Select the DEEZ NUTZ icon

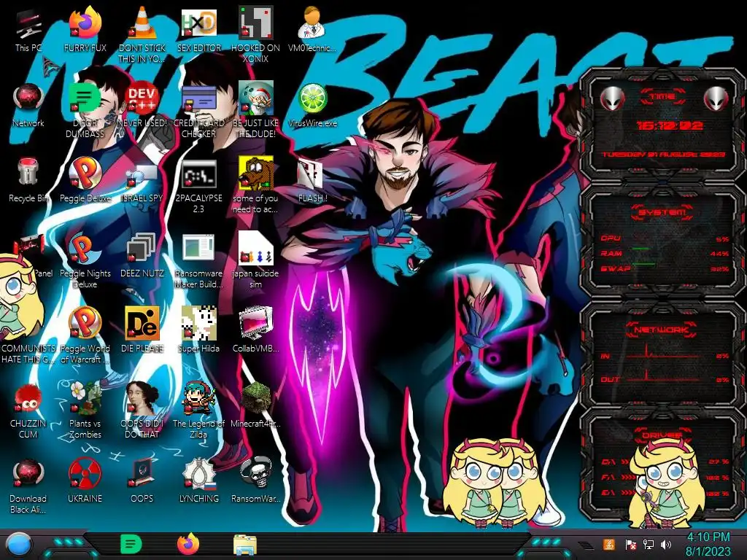142,255
